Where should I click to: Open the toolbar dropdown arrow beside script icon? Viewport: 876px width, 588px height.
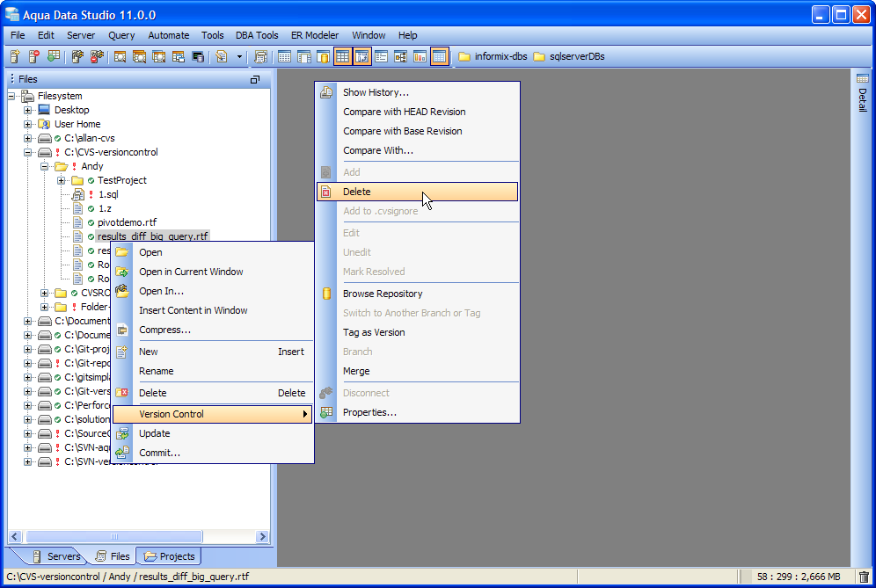pos(240,56)
